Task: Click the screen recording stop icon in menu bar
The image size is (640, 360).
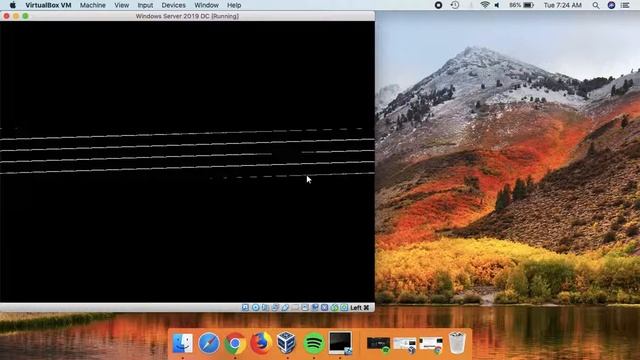Action: click(x=438, y=5)
